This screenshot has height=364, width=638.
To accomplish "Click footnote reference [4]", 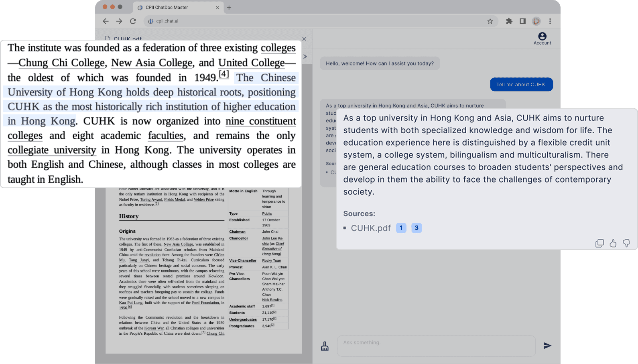I will coord(224,74).
